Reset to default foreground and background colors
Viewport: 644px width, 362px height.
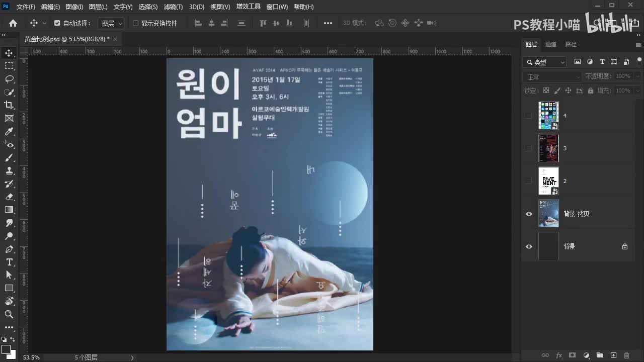point(5,340)
